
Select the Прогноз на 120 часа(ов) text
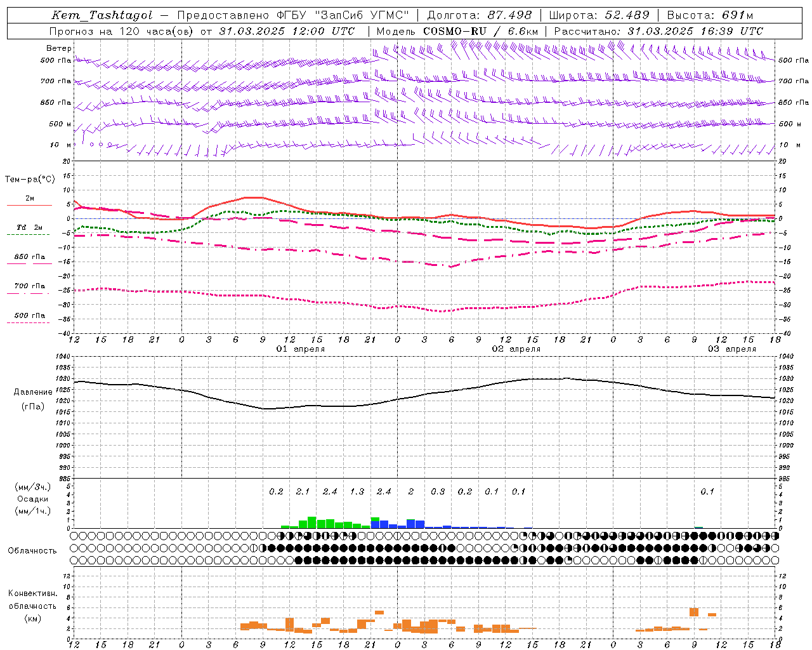click(121, 31)
